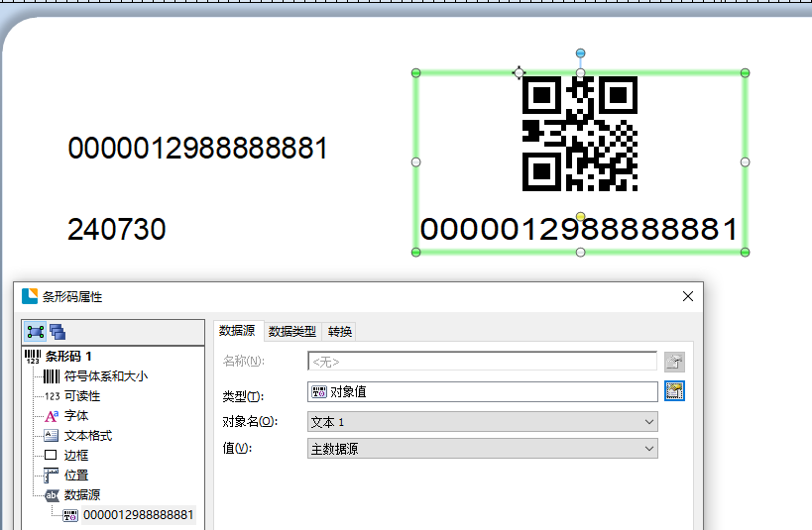Click bottom-left green selection handle
This screenshot has width=812, height=530.
pyautogui.click(x=415, y=252)
